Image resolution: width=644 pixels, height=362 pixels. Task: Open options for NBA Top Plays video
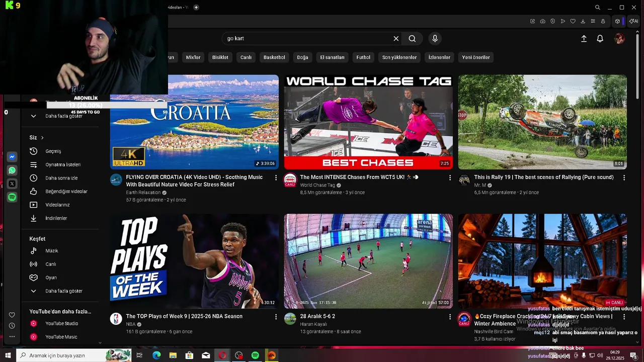tap(276, 317)
